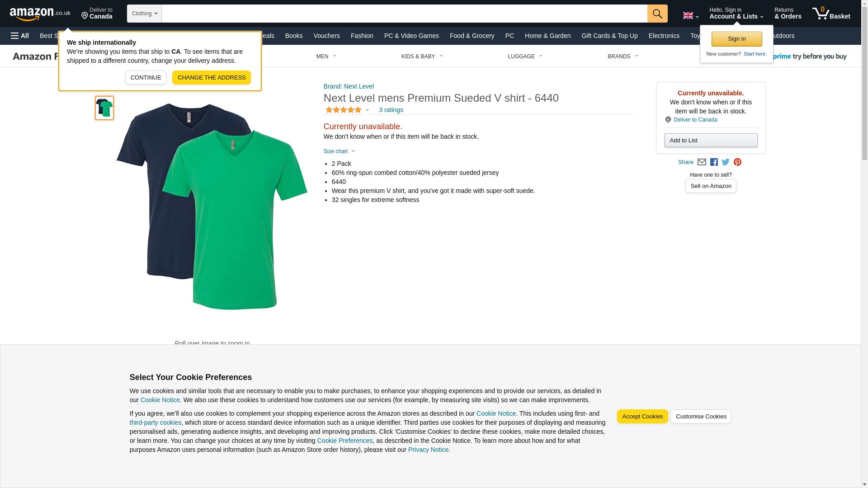The image size is (868, 488).
Task: Open the MEN fashion menu
Action: [x=326, y=56]
